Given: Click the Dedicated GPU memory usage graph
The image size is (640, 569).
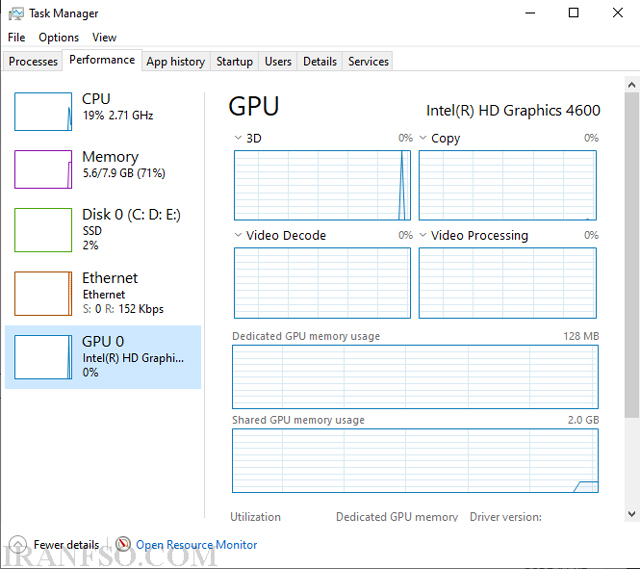Looking at the screenshot, I should coord(416,377).
